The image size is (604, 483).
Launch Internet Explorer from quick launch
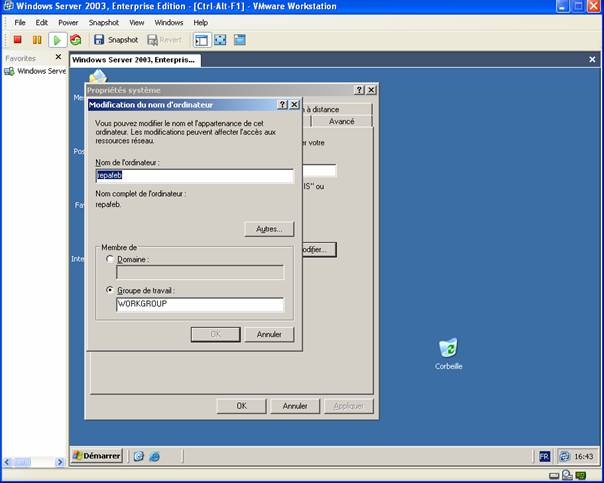click(x=154, y=456)
